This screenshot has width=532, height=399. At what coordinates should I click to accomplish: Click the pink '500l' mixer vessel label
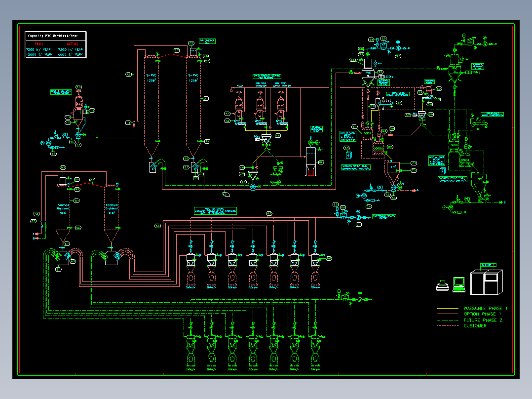point(367,133)
